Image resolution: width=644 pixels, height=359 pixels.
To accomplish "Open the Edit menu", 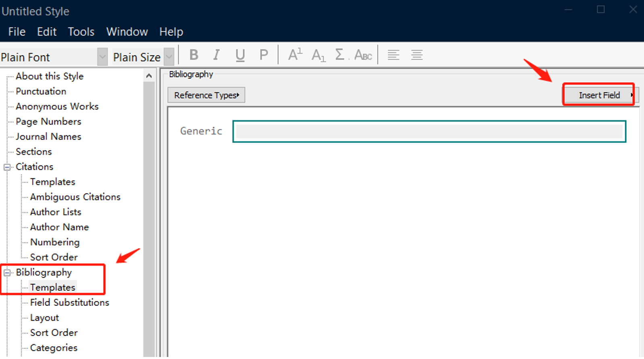I will (47, 32).
